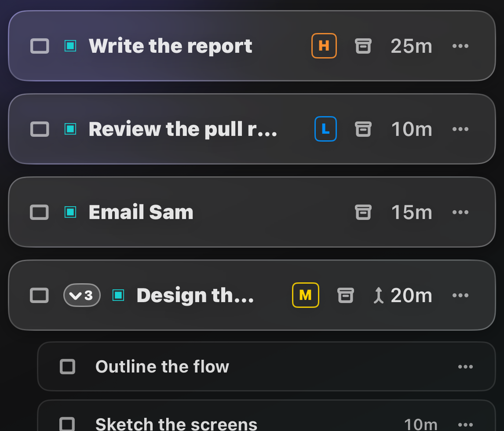This screenshot has height=431, width=504.
Task: Open the Email Sam task title
Action: pyautogui.click(x=141, y=212)
